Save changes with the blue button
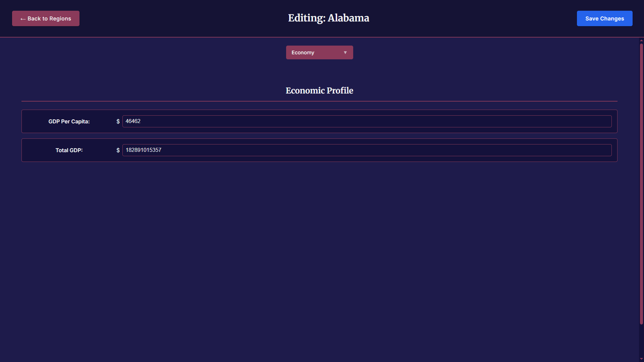 604,18
